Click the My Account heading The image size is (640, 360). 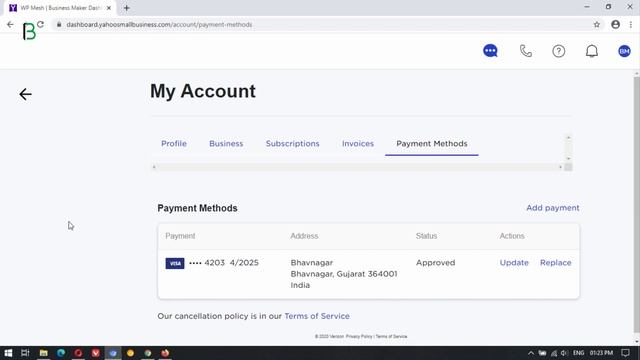click(203, 91)
